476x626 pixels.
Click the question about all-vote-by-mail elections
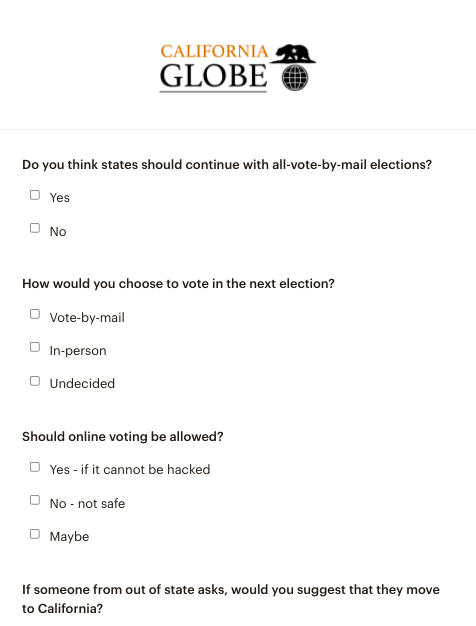[x=227, y=165]
